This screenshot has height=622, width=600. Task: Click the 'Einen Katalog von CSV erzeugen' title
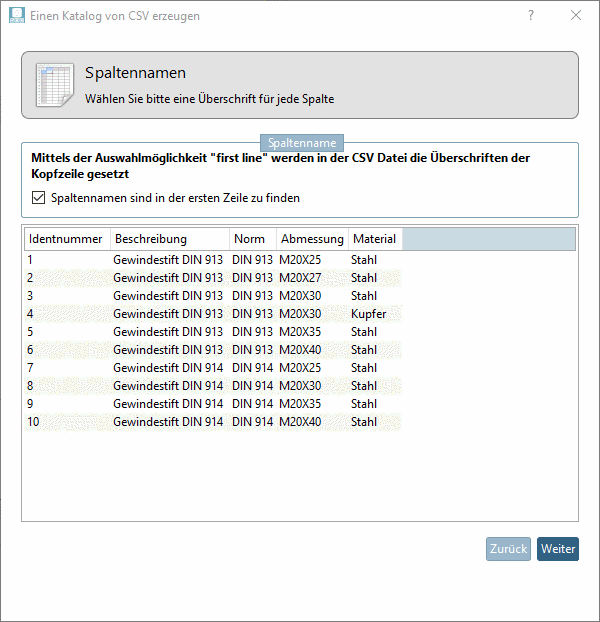pos(115,16)
